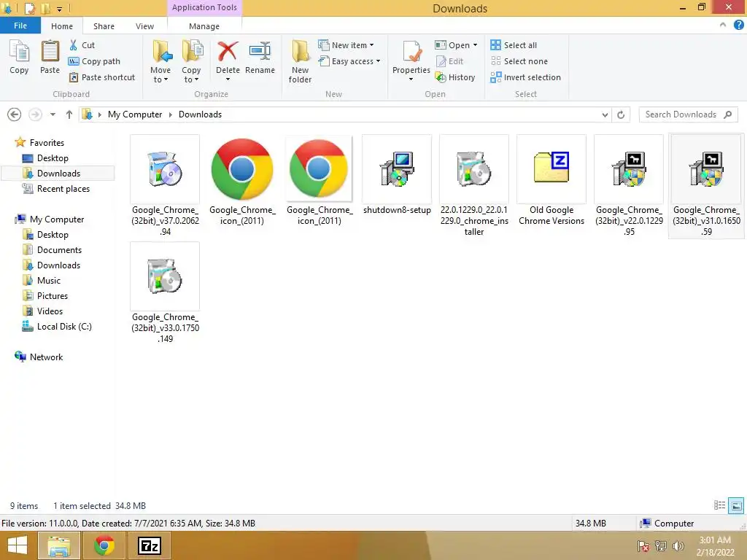This screenshot has height=560, width=747.
Task: Open Properties of the selected file
Action: (411, 61)
